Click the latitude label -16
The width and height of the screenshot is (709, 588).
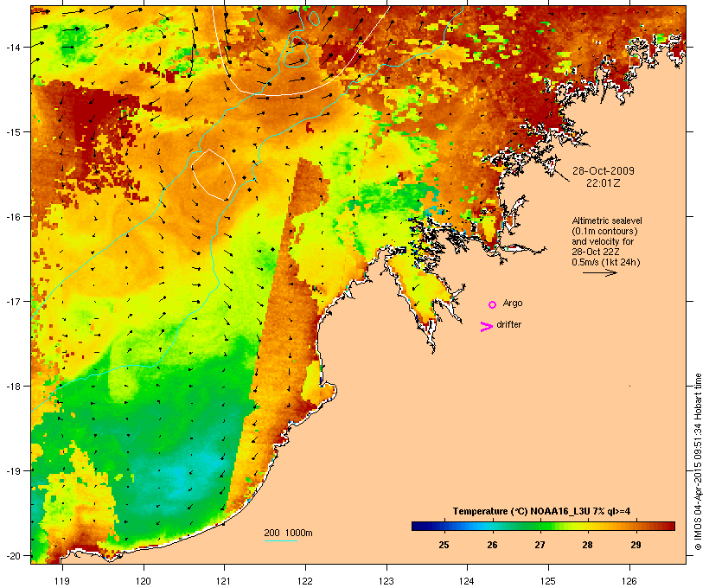point(12,217)
